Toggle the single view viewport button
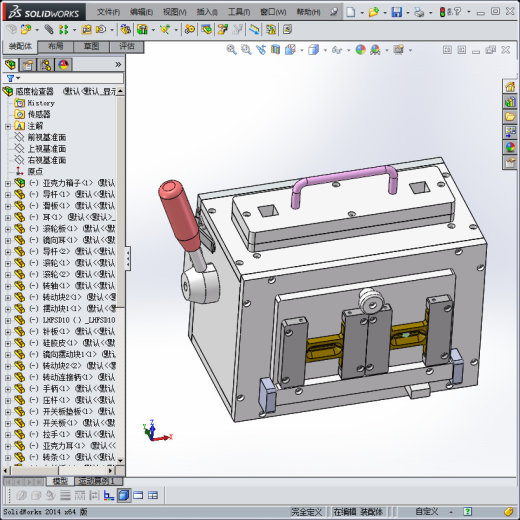 (x=124, y=495)
